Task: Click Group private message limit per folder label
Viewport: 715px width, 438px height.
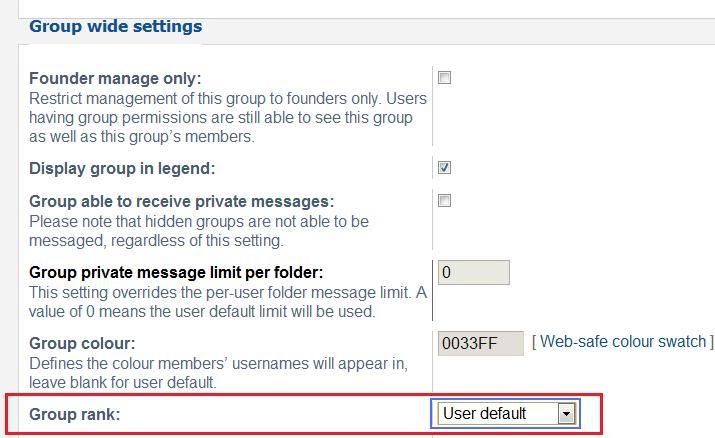Action: coord(176,273)
